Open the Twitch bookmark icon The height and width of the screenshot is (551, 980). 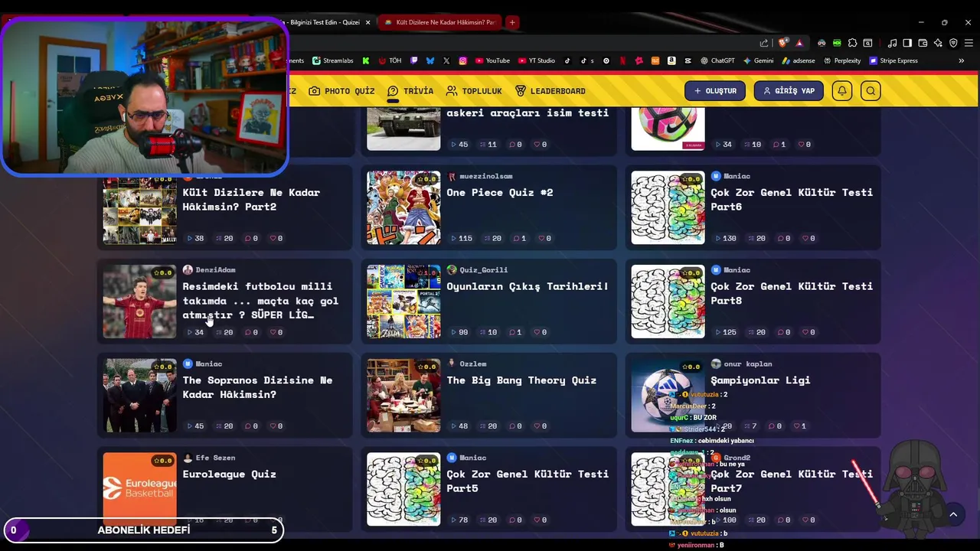[414, 60]
